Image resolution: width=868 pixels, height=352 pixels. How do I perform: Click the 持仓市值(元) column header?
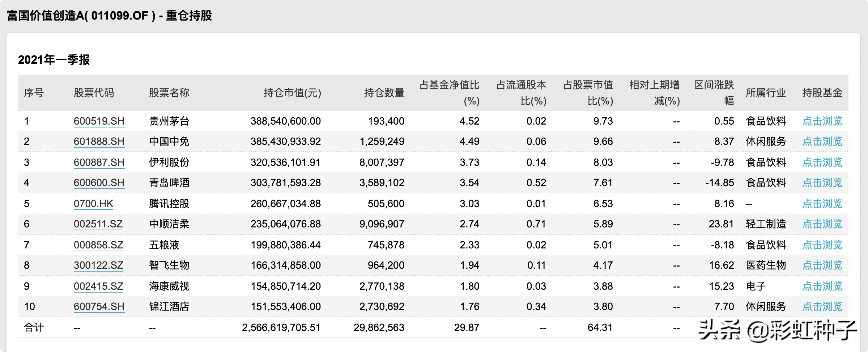click(x=292, y=93)
